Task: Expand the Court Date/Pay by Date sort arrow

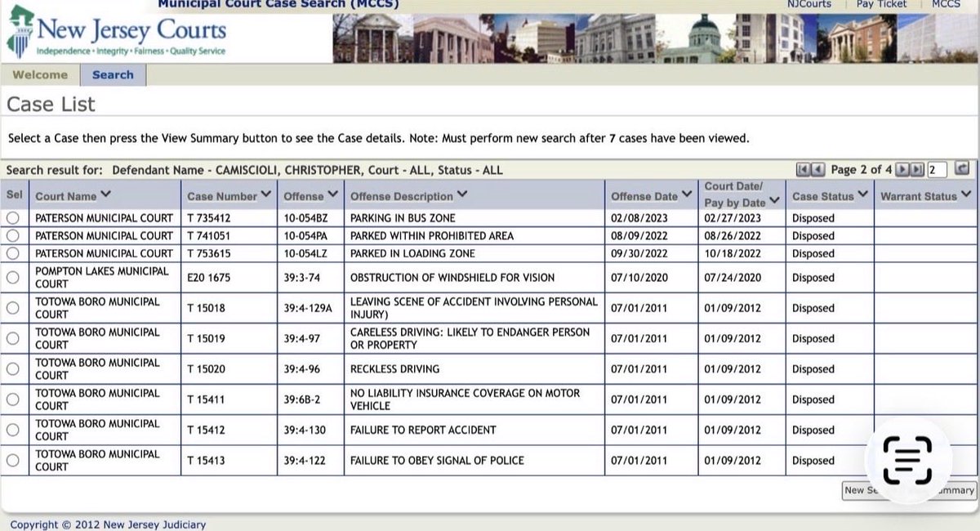Action: coord(774,200)
